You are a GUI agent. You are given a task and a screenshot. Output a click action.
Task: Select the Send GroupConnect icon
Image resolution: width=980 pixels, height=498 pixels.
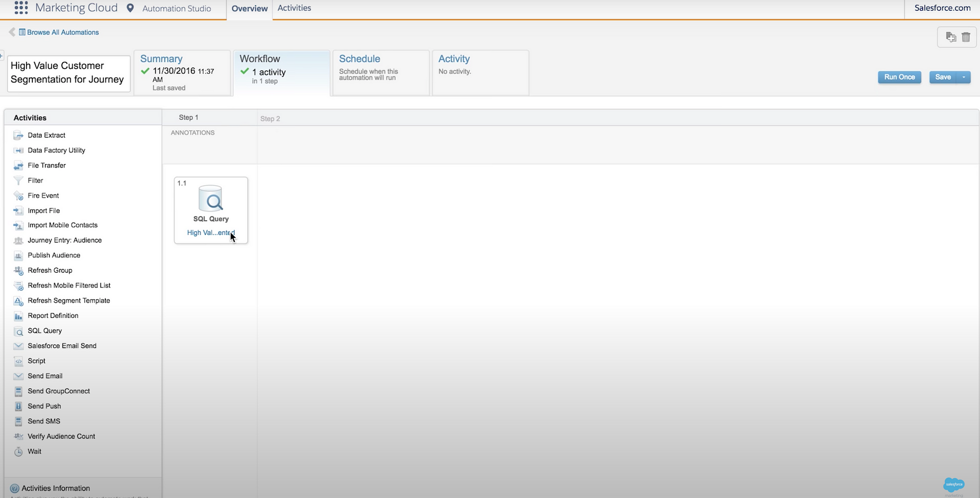tap(18, 391)
